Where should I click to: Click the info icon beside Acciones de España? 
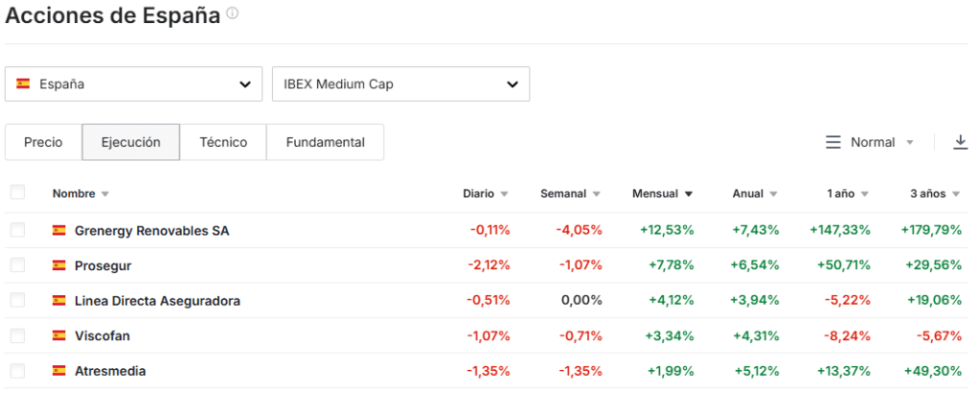click(232, 15)
